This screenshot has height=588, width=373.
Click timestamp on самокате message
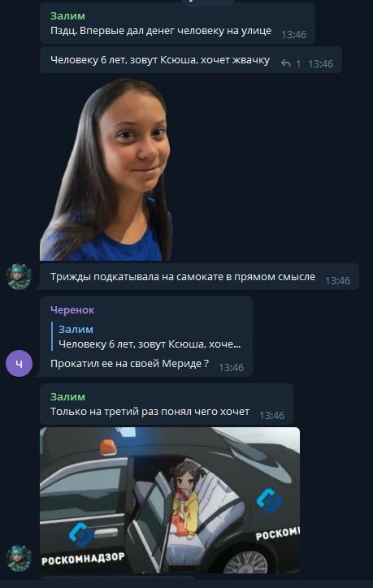coord(338,280)
